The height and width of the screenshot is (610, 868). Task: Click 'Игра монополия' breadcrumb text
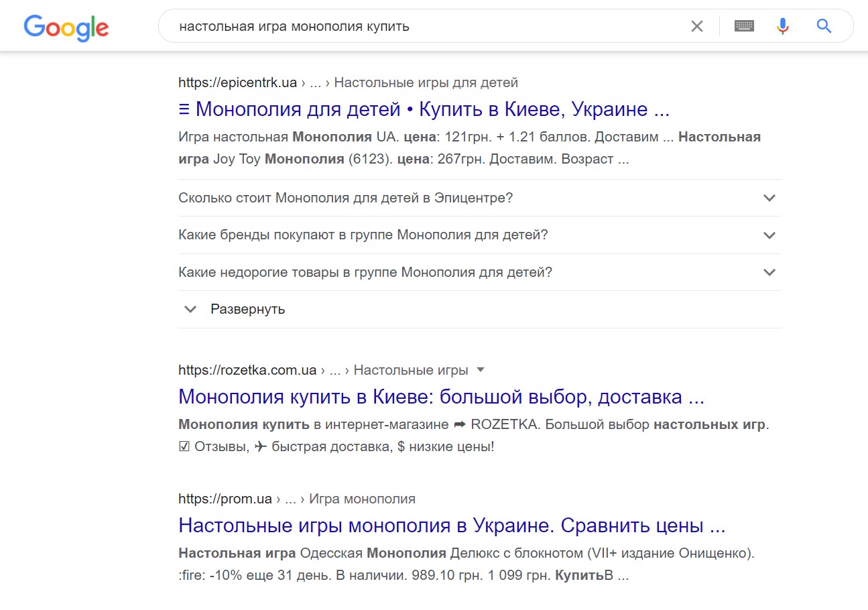click(x=362, y=499)
